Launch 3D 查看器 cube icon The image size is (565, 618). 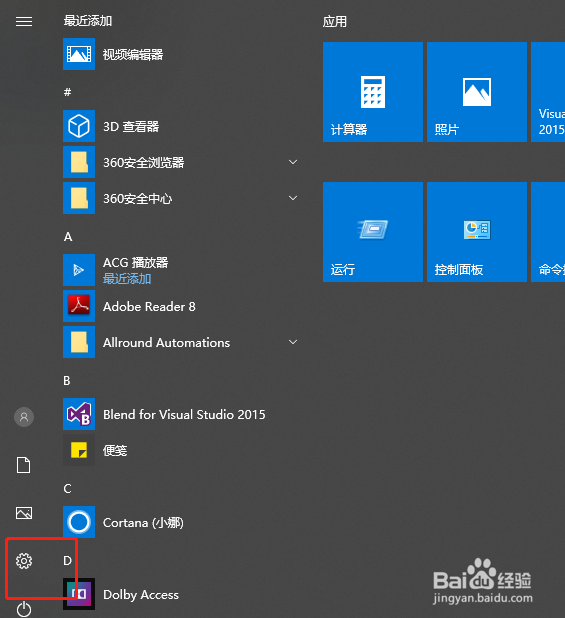(x=79, y=126)
